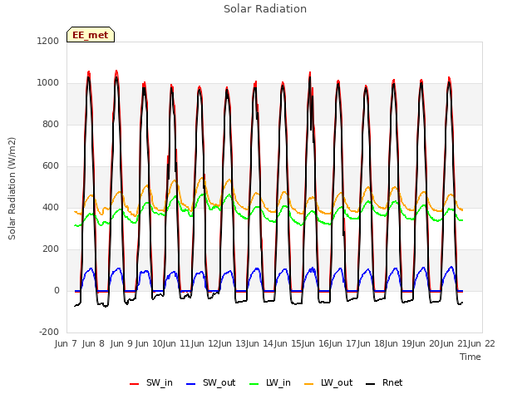This screenshot has width=532, height=399.
Task: Click the 0 y-axis tick label
Action: pyautogui.click(x=57, y=291)
